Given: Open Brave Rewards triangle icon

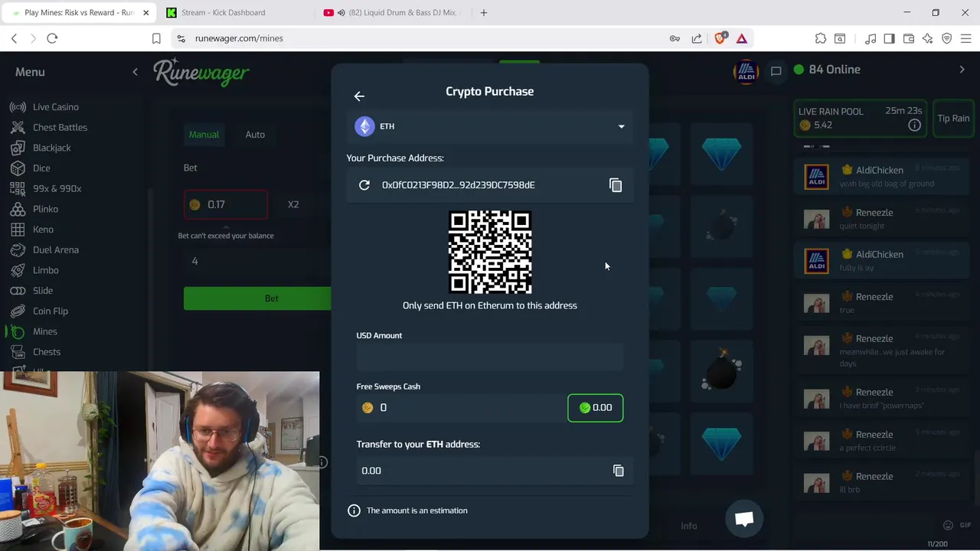Looking at the screenshot, I should tap(742, 38).
